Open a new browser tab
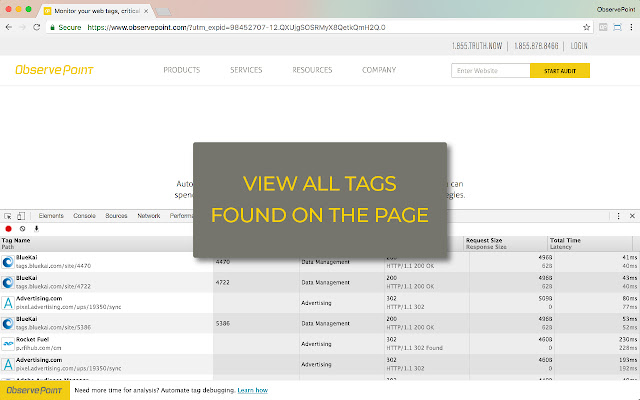 coord(164,11)
